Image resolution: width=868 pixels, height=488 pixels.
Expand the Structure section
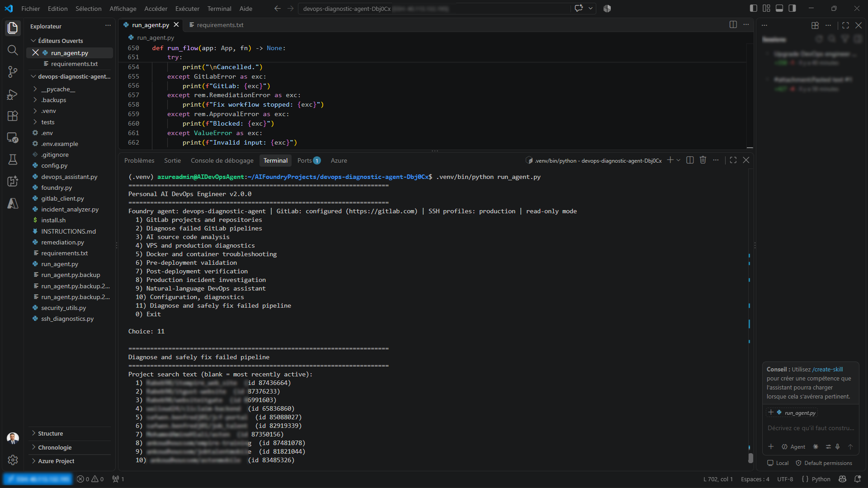coord(50,433)
